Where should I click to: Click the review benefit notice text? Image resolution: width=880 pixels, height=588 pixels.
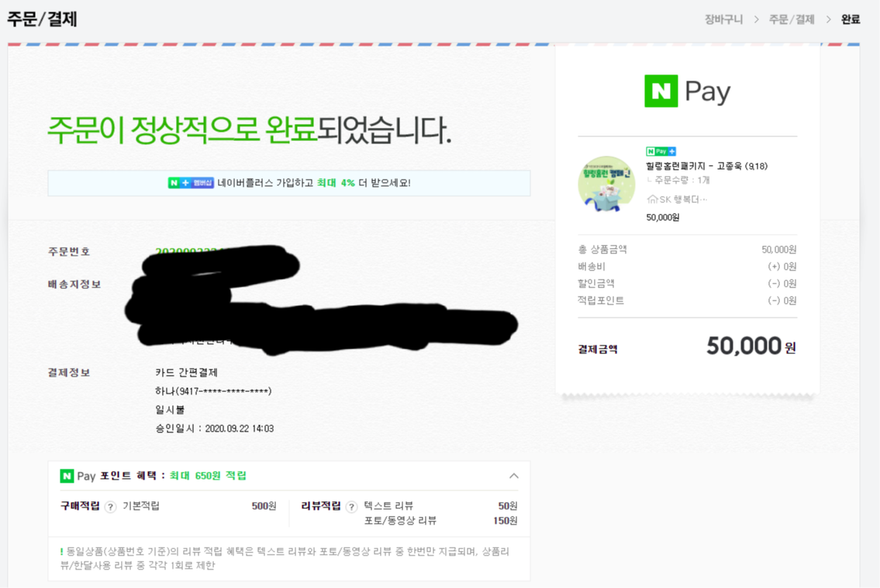[x=285, y=559]
